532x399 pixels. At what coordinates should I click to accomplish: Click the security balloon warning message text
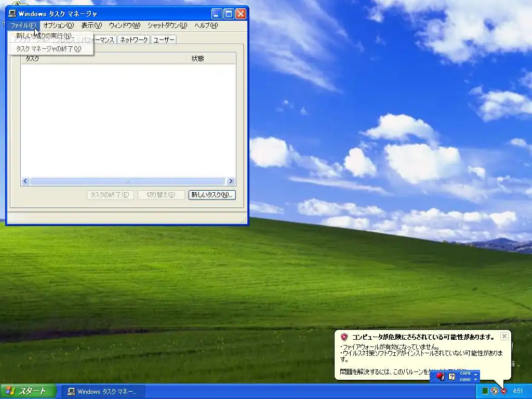tap(421, 353)
